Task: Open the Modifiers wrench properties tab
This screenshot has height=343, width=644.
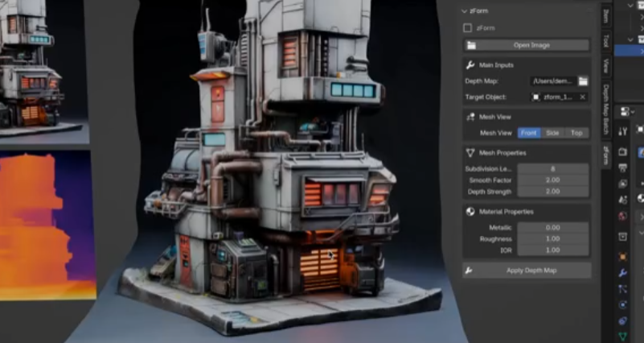Action: (623, 273)
